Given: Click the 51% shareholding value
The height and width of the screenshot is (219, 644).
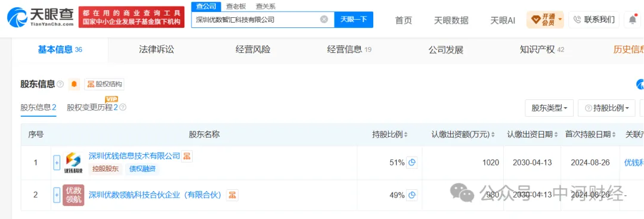Looking at the screenshot, I should [x=397, y=162].
